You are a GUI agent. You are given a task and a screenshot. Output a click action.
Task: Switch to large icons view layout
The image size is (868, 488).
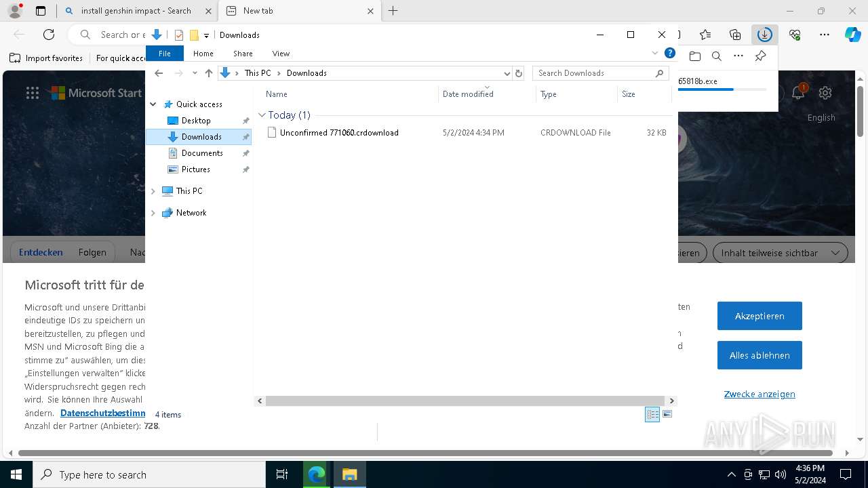[x=667, y=414]
